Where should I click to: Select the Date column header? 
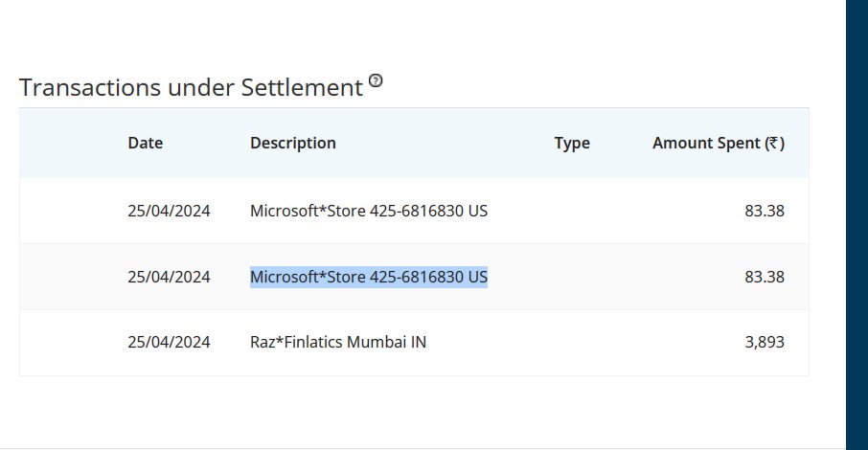pyautogui.click(x=145, y=143)
